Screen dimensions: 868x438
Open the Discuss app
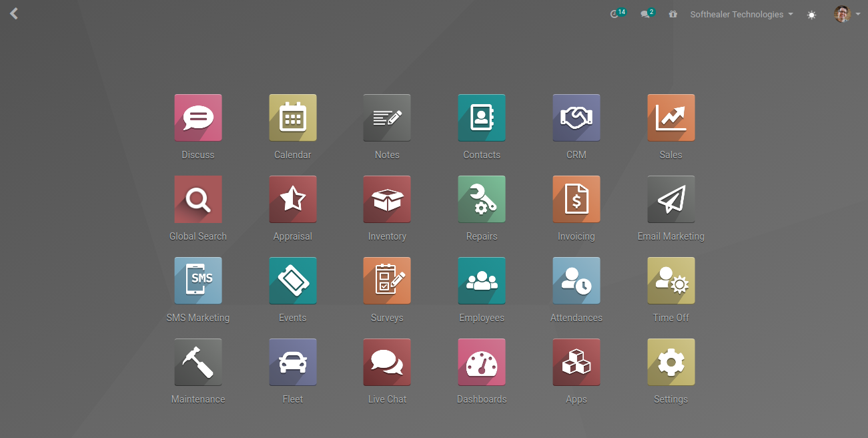point(198,118)
